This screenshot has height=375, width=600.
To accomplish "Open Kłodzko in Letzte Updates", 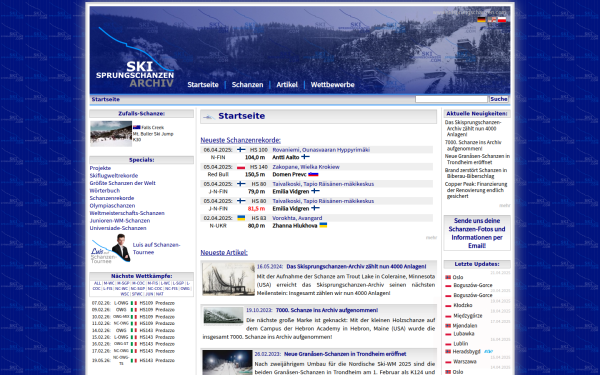I will 463,305.
